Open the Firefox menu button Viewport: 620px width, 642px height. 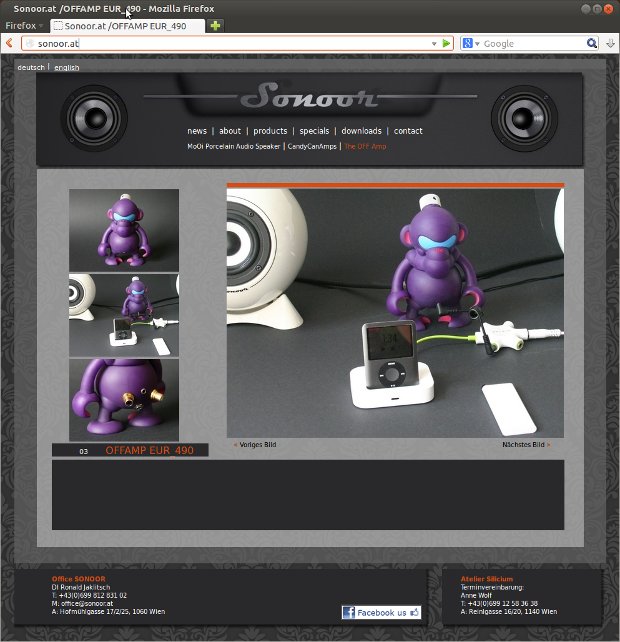point(24,26)
